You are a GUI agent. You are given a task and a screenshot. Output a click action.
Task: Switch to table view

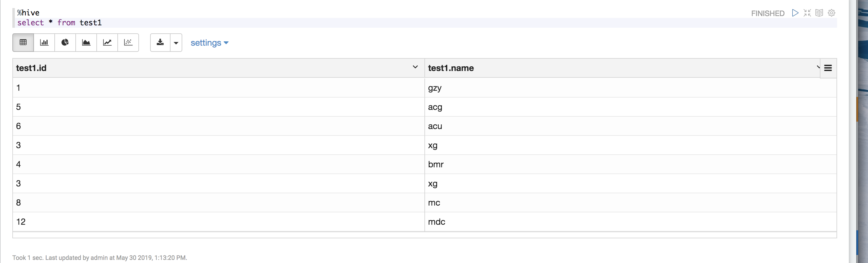coord(23,42)
